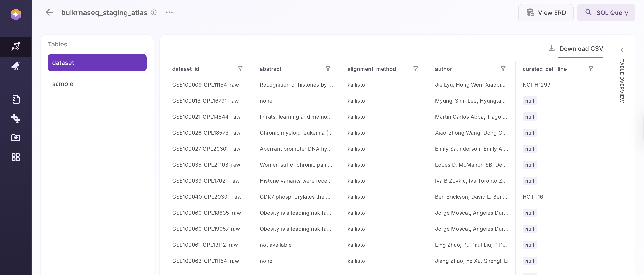Click the back arrow icon
Screen dimensions: 644x275
[49, 12]
